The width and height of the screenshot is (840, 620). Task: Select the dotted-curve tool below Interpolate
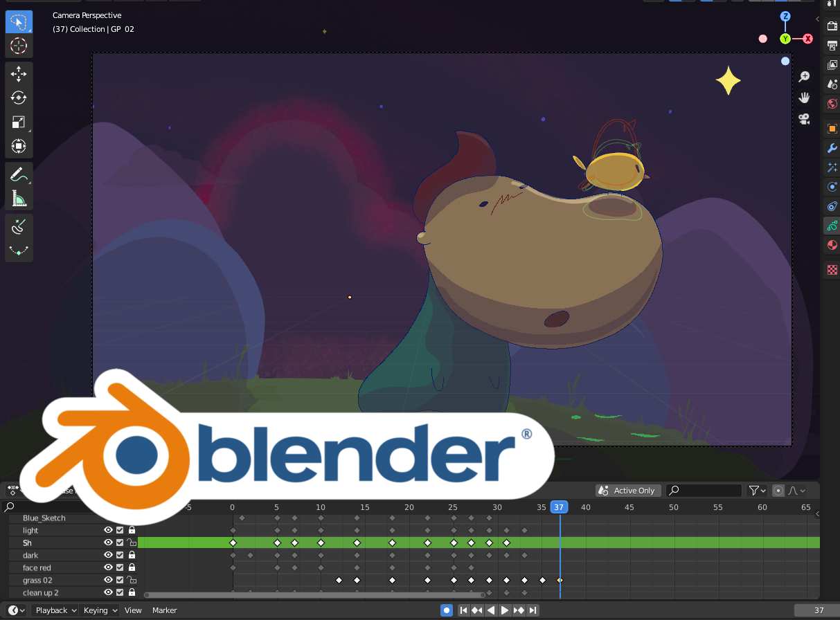pos(19,250)
